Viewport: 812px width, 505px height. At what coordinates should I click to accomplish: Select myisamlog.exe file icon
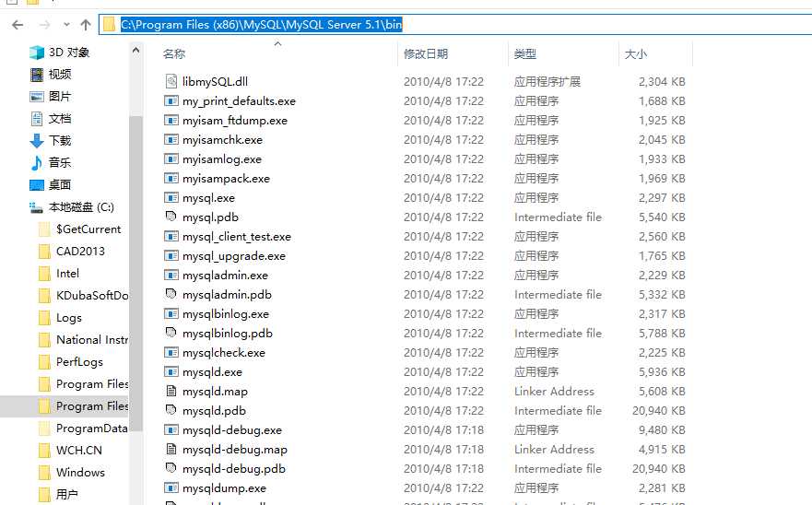(x=171, y=159)
